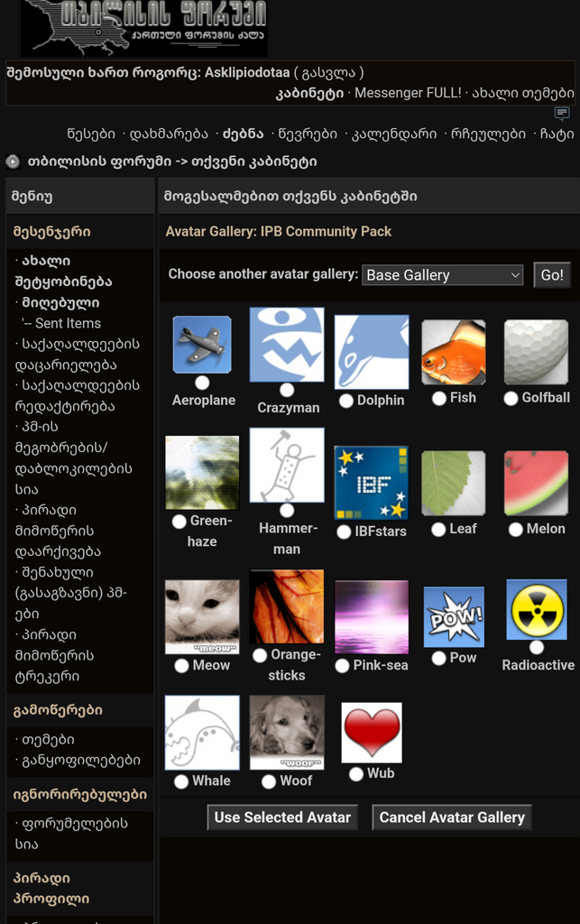
Task: Select the Whale radio button
Action: point(181,781)
